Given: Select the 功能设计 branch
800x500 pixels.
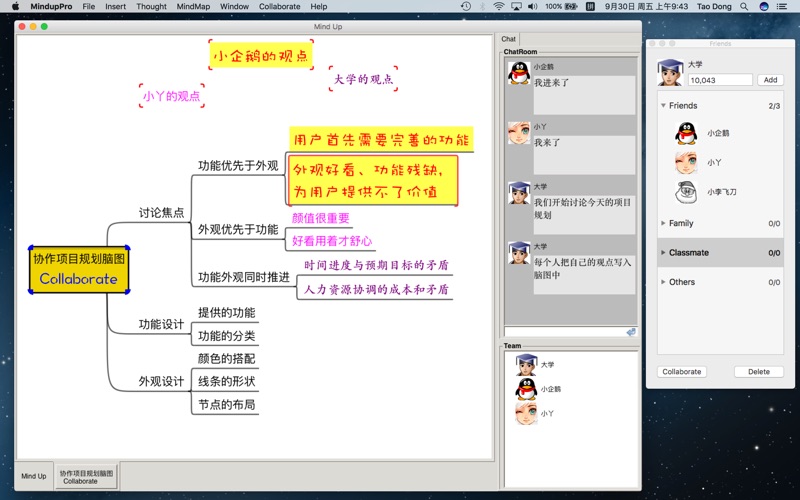Looking at the screenshot, I should [x=161, y=324].
